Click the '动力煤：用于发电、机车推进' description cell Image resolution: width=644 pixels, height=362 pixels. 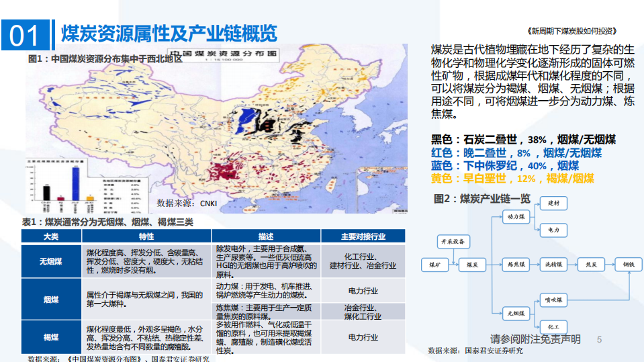coord(266,291)
